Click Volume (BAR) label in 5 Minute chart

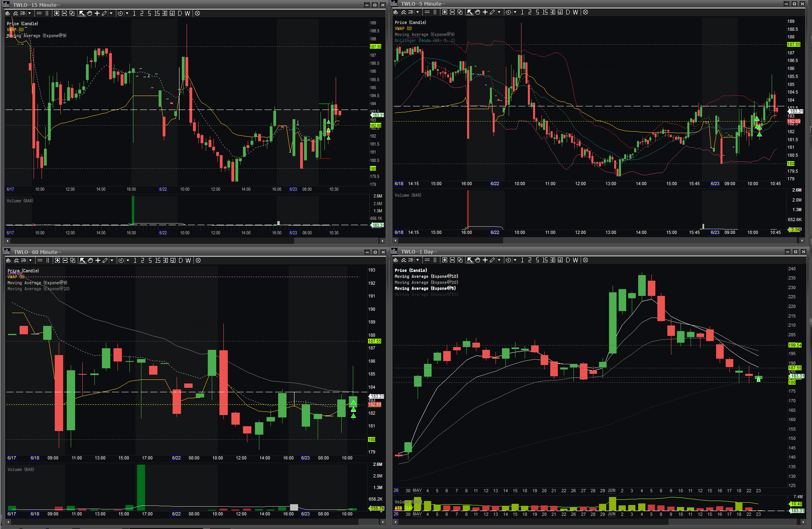(408, 195)
